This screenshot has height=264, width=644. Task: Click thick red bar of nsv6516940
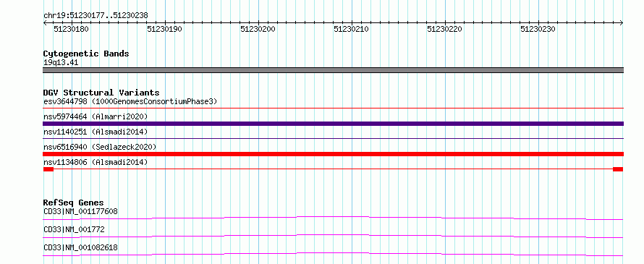click(333, 154)
